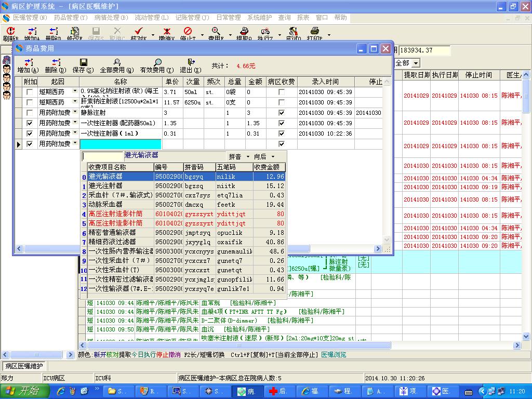
Task: Open the 记账管理(J) menu
Action: (192, 18)
